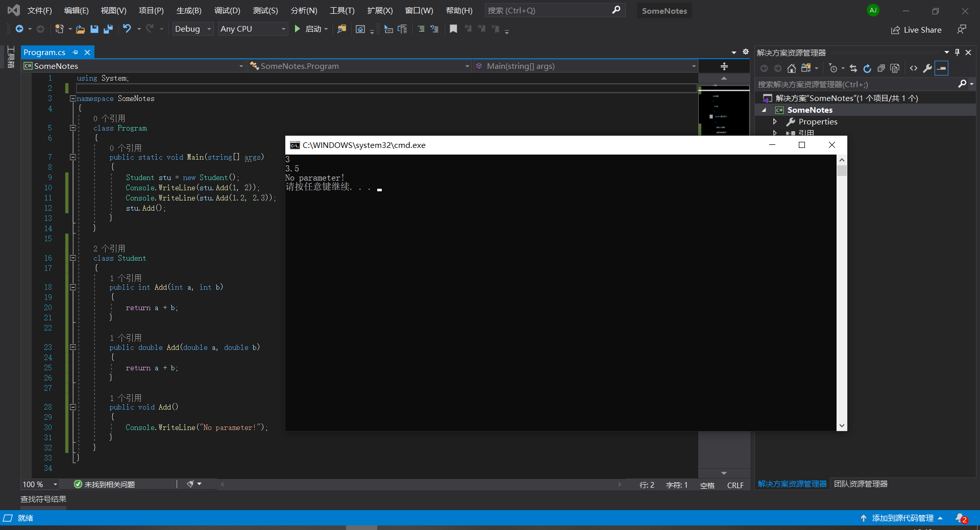Open the Any CPU platform dropdown
The image size is (980, 530).
pos(253,29)
